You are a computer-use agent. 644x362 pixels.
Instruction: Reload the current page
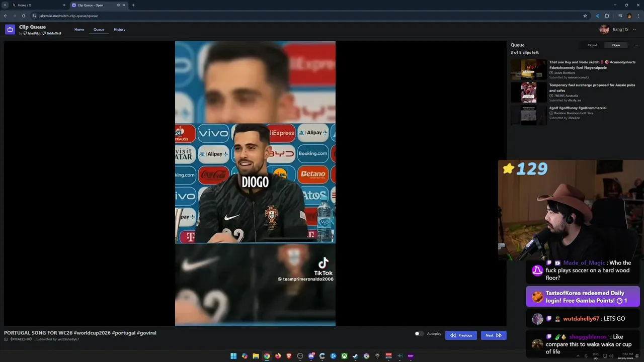point(24,16)
